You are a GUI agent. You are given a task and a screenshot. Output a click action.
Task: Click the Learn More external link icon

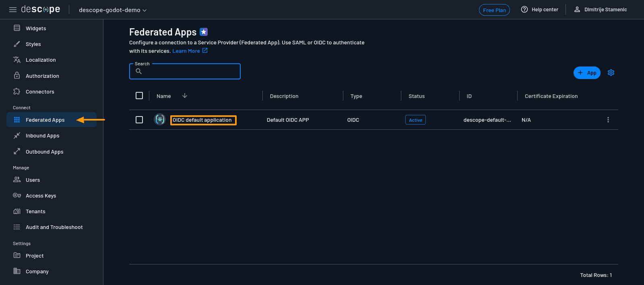tap(205, 51)
